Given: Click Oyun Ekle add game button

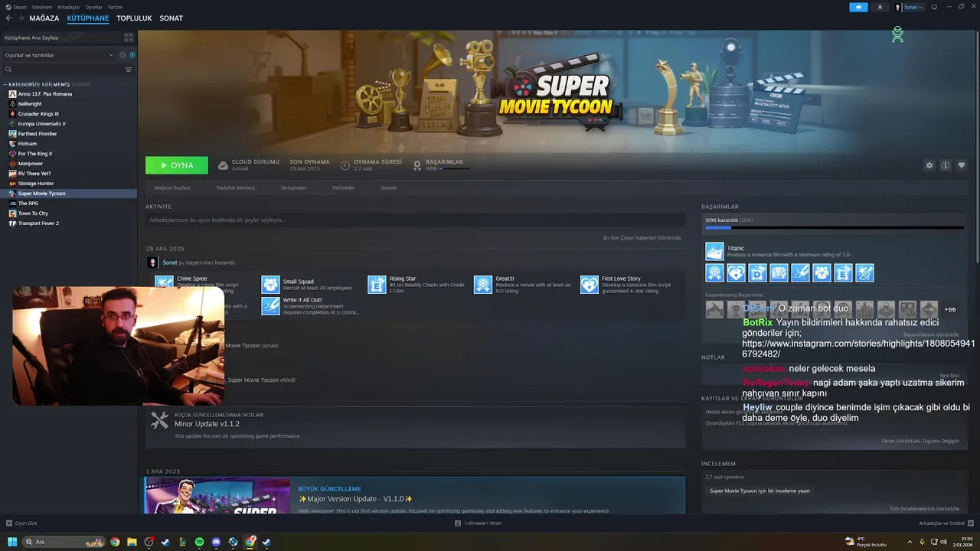Looking at the screenshot, I should [21, 523].
